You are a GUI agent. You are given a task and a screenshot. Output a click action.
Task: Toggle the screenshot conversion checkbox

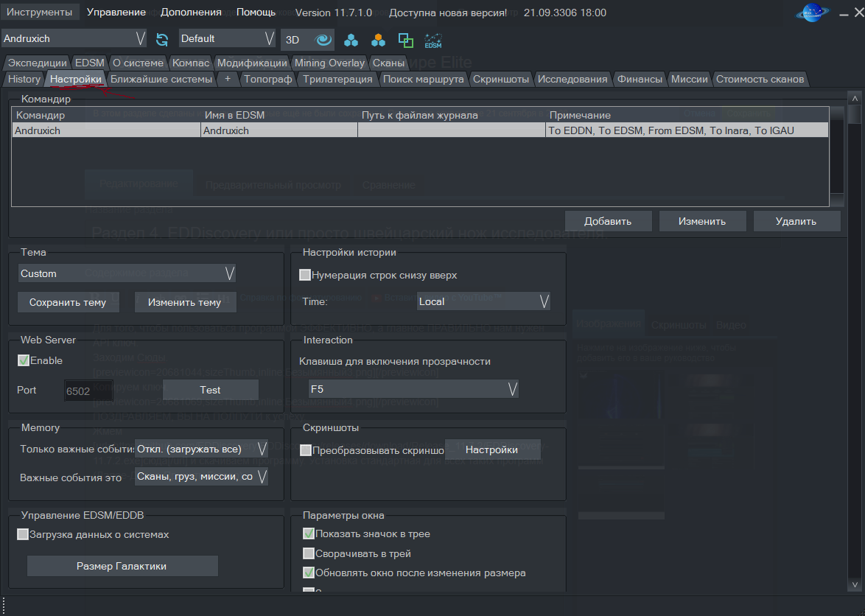point(306,450)
